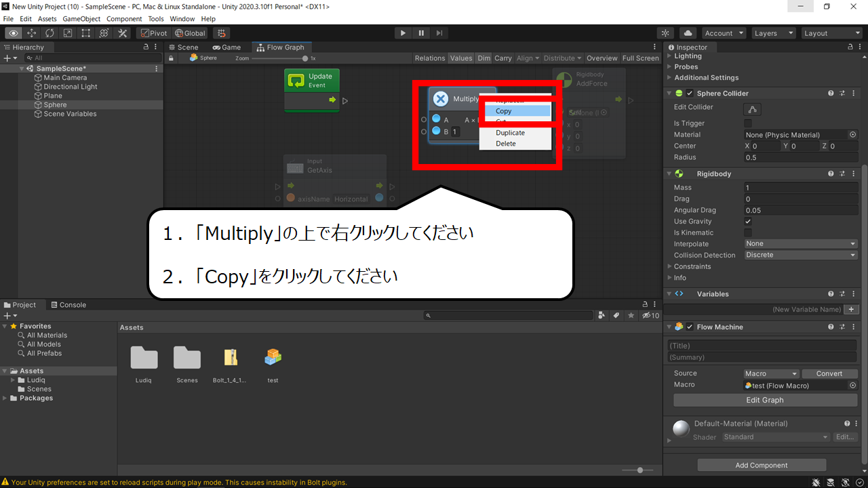This screenshot has height=488, width=868.
Task: Click the Update Event node icon
Action: pyautogui.click(x=296, y=81)
